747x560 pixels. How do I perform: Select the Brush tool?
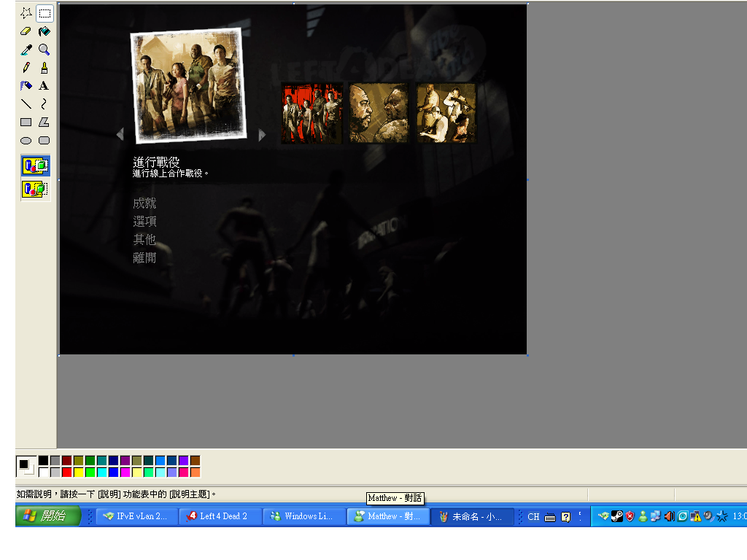pos(44,68)
